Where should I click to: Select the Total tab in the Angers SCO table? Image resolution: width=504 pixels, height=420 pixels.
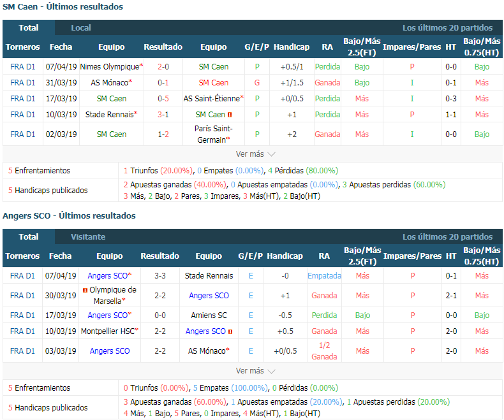29,237
